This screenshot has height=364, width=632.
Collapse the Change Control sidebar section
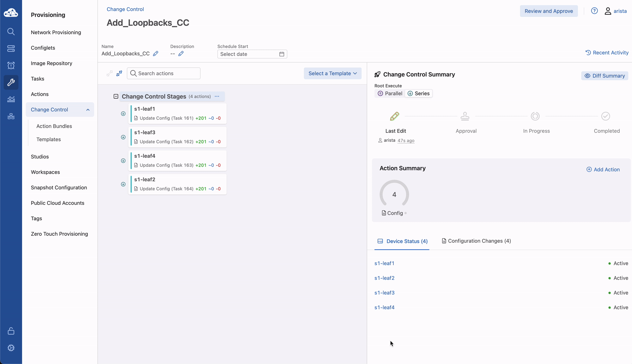pos(88,110)
